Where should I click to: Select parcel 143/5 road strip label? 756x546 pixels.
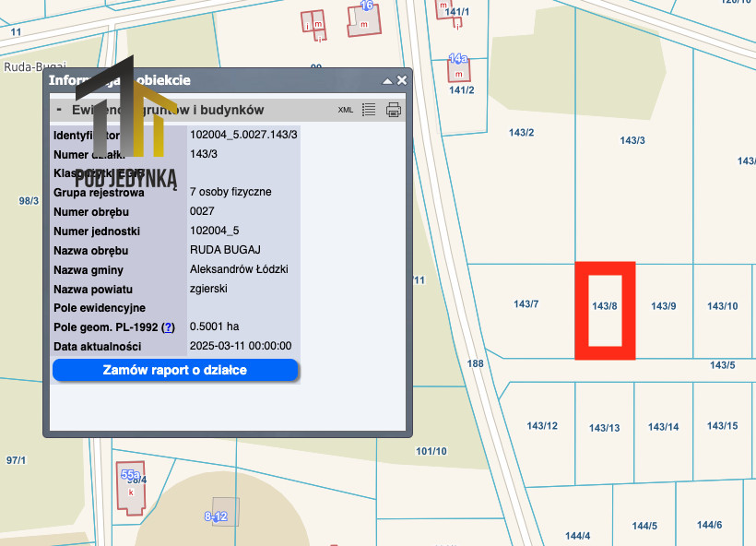click(x=722, y=365)
